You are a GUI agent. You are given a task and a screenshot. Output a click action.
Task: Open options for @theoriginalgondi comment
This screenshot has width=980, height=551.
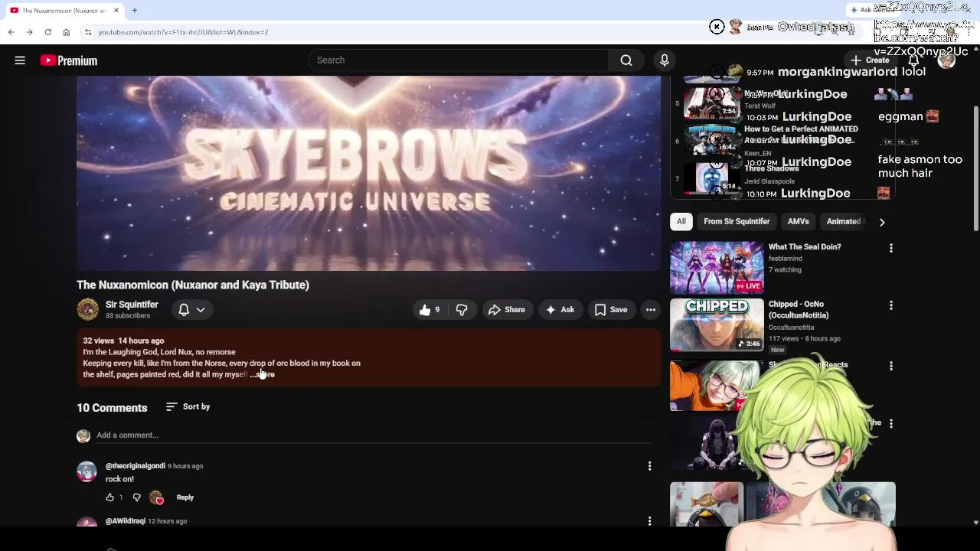tap(649, 466)
